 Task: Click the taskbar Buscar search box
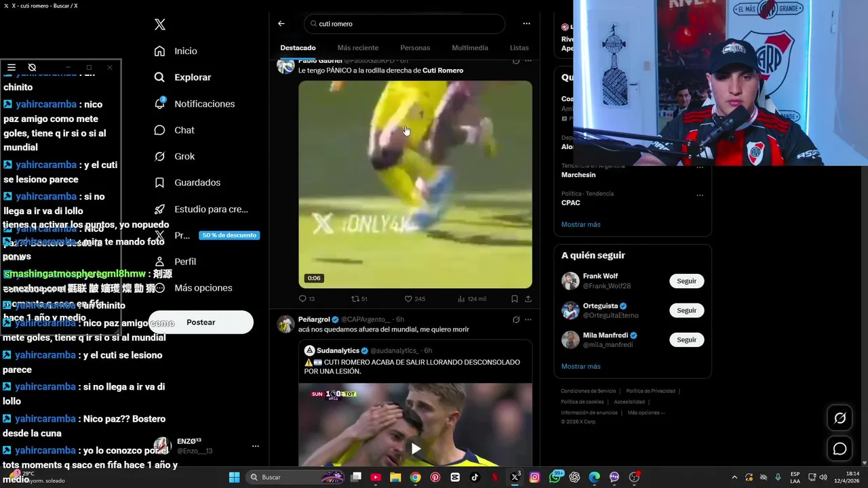click(296, 477)
